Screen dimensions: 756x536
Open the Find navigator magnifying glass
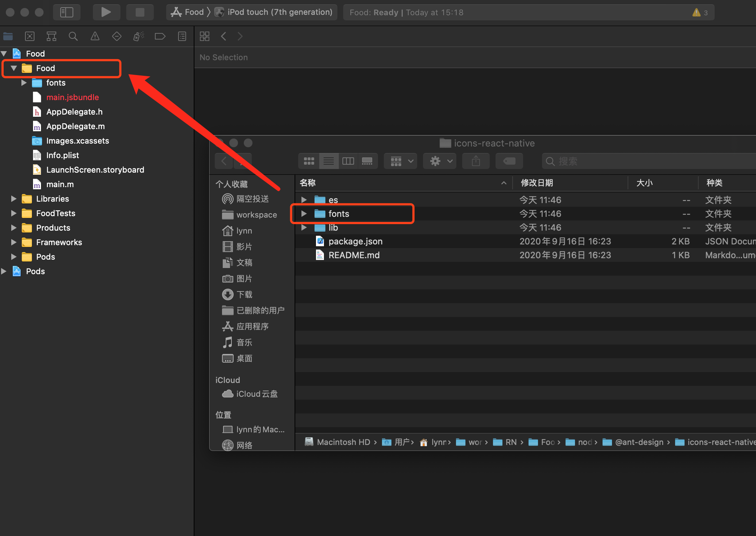[x=73, y=36]
